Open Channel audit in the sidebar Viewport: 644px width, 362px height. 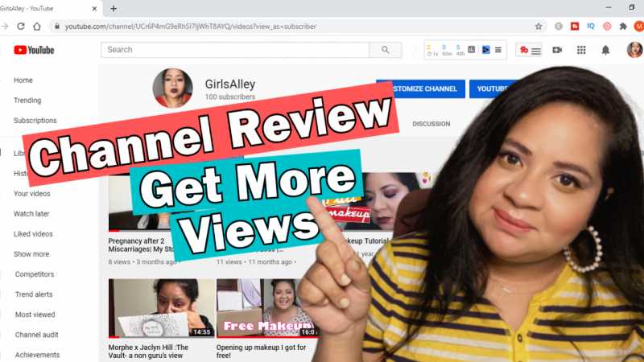(x=37, y=335)
